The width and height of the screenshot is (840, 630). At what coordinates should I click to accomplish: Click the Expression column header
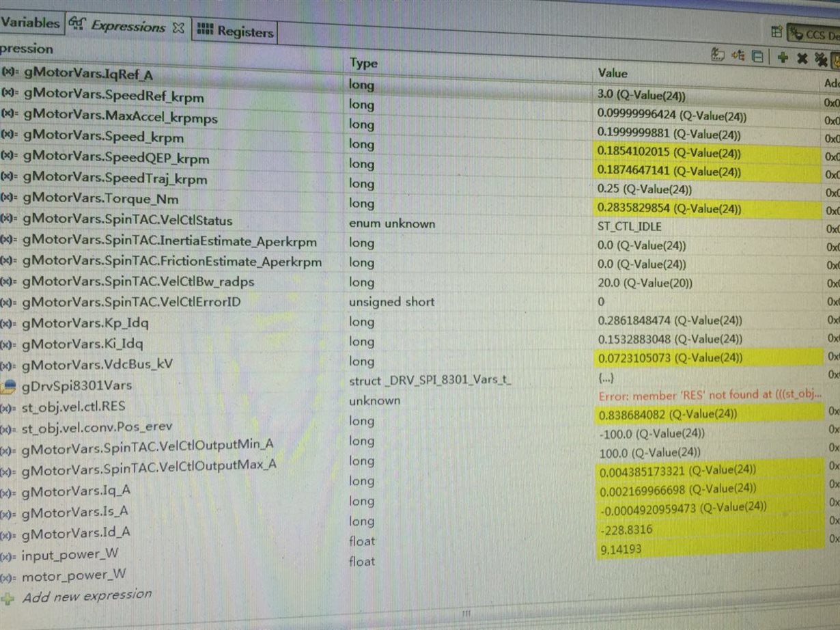point(27,49)
